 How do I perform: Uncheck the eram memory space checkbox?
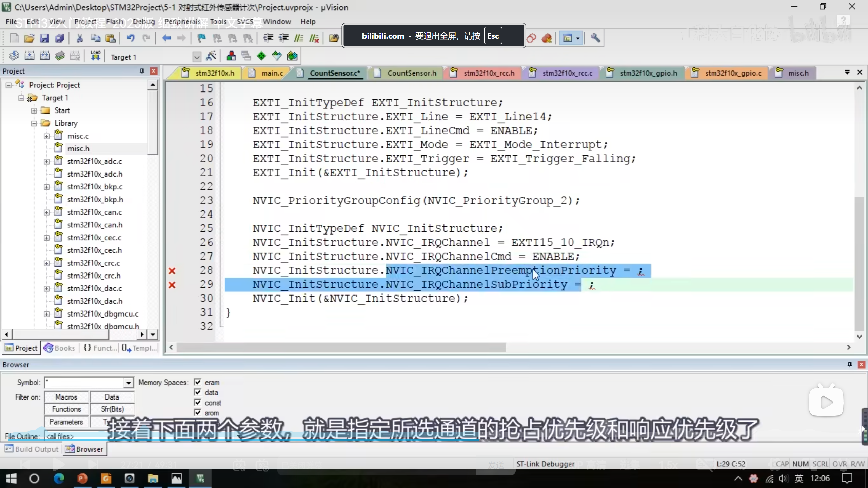coord(198,382)
